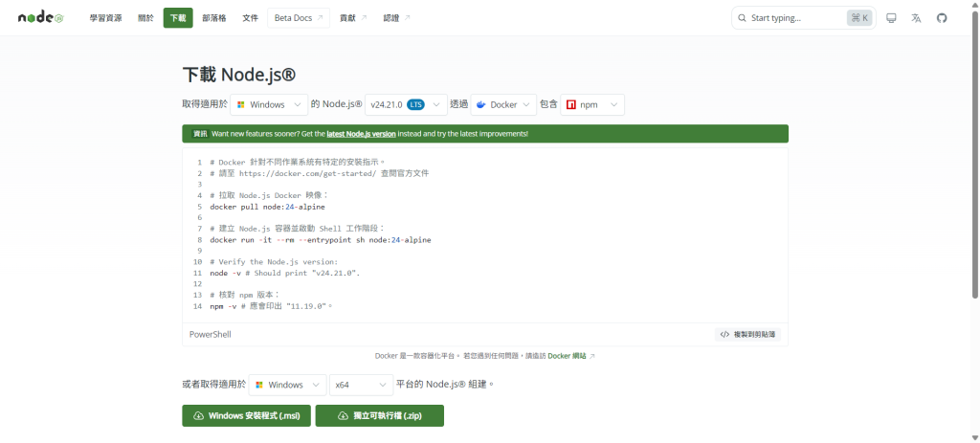980x443 pixels.
Task: Click the '# Verify the Node.js version:' comment
Action: (274, 262)
